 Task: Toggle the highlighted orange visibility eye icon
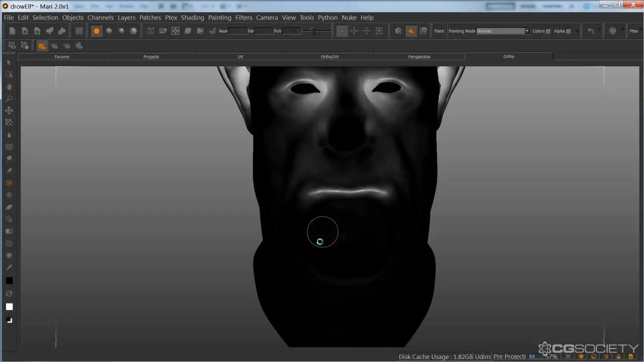[x=42, y=46]
